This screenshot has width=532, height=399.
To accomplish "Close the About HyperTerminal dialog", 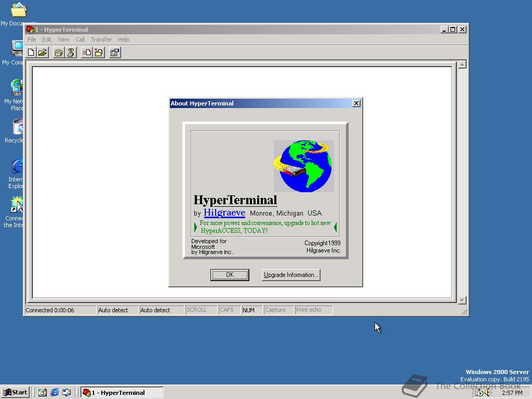I will pos(356,103).
